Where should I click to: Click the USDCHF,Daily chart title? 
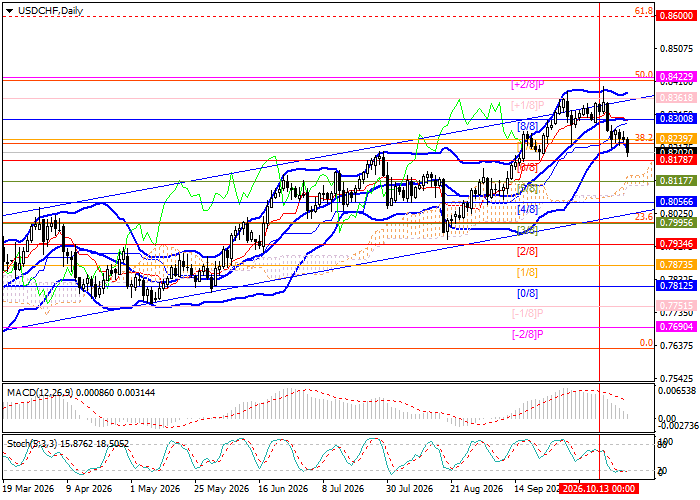point(49,10)
